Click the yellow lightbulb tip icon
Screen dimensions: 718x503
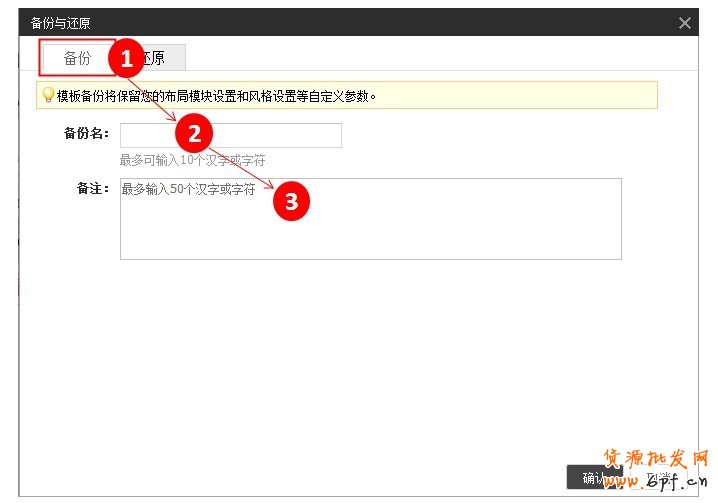47,96
